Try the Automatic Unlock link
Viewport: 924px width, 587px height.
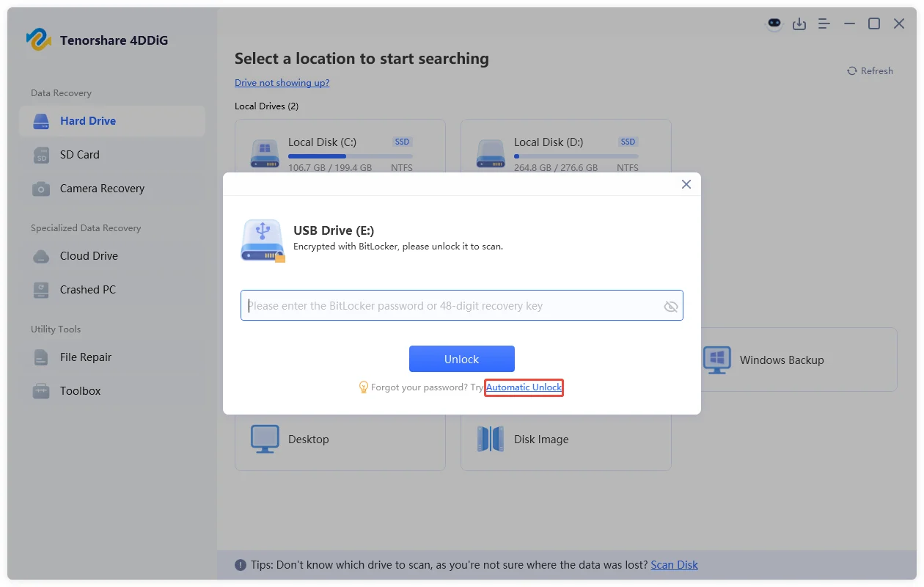(x=524, y=387)
